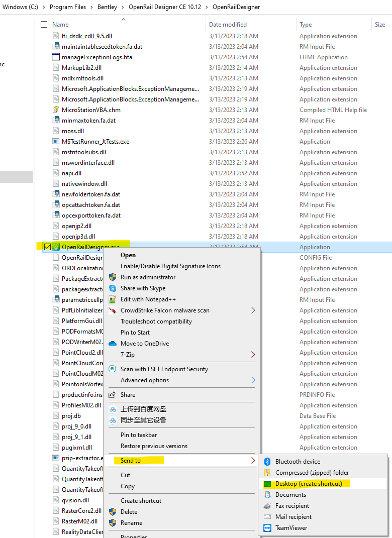
Task: Choose Desktop (create shortcut) in Send to
Action: click(309, 483)
